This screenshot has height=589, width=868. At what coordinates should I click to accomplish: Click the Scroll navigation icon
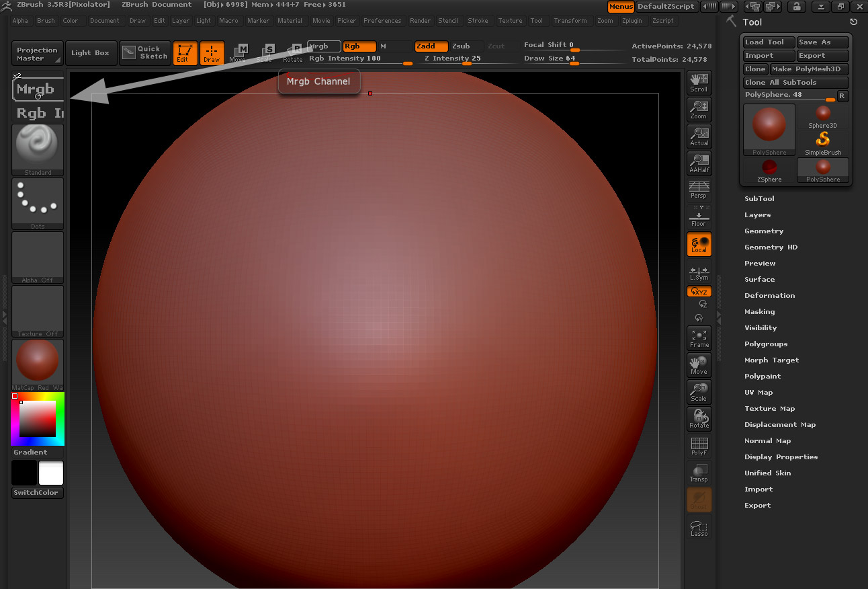(x=699, y=82)
